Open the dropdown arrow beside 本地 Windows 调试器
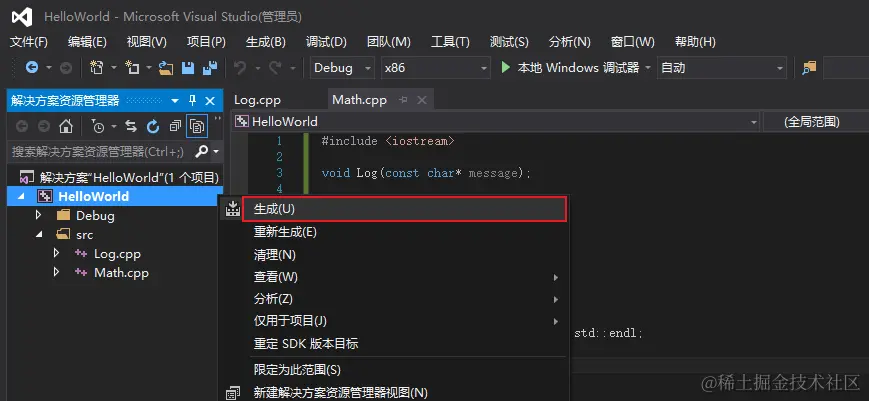Screen dimensions: 869x401 (x=648, y=68)
